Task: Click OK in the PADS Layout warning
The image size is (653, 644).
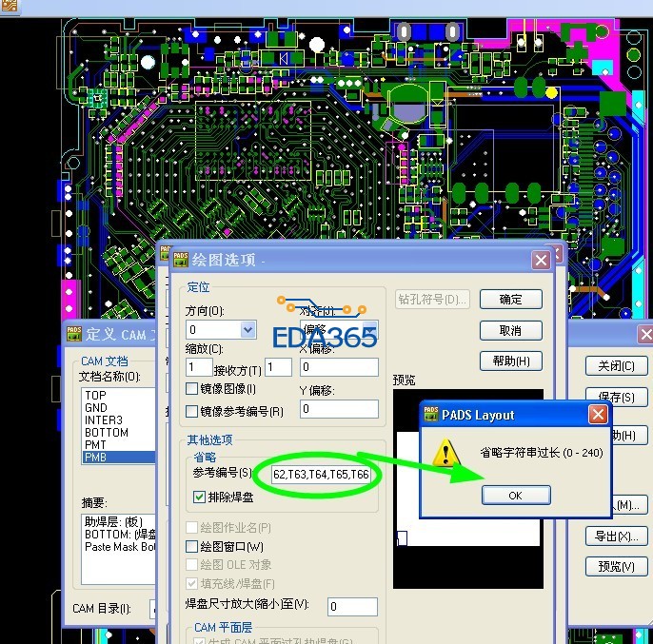Action: tap(516, 496)
